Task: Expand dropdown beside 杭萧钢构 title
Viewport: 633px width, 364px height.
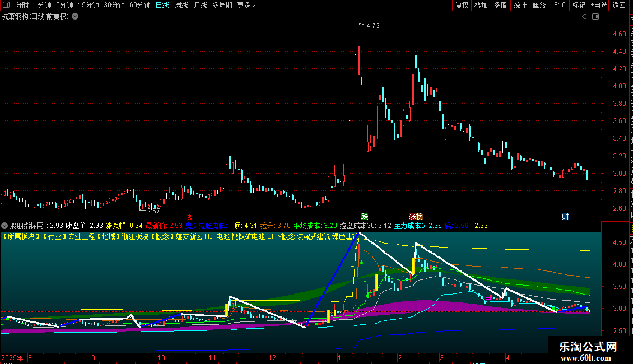Action: click(75, 17)
